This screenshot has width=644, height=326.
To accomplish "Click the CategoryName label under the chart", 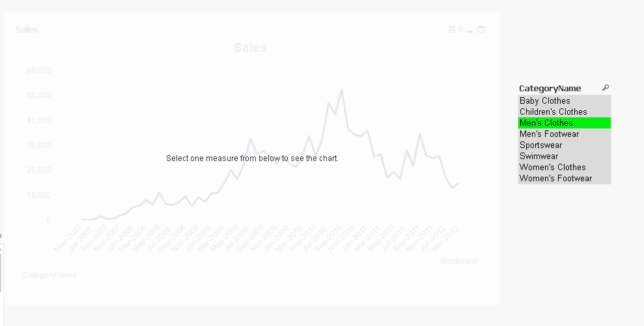I will coord(49,275).
